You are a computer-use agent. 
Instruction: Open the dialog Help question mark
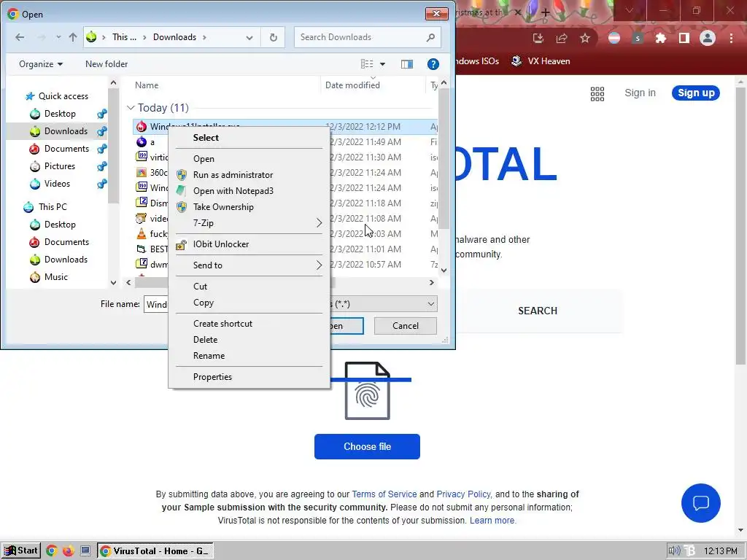pyautogui.click(x=433, y=64)
